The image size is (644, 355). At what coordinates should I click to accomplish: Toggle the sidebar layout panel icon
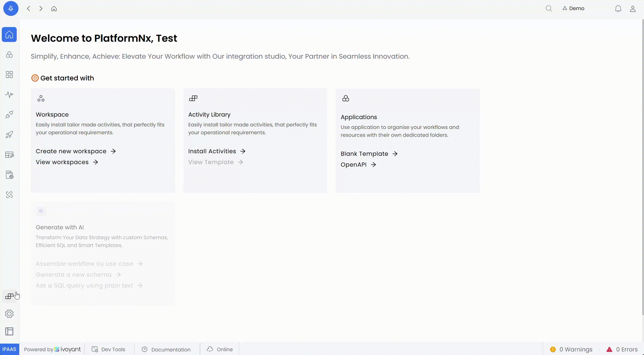(9, 332)
